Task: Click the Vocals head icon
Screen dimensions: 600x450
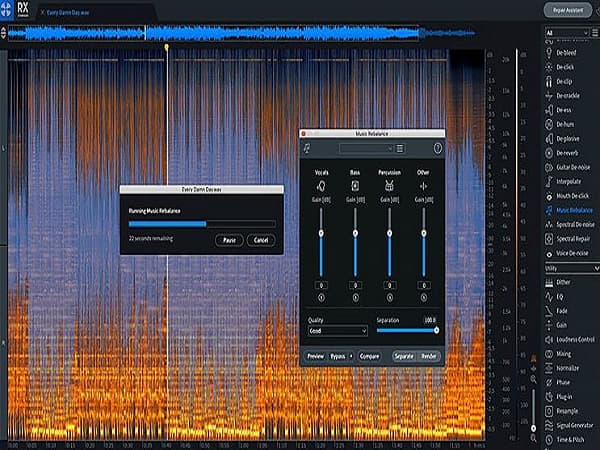Action: point(321,186)
